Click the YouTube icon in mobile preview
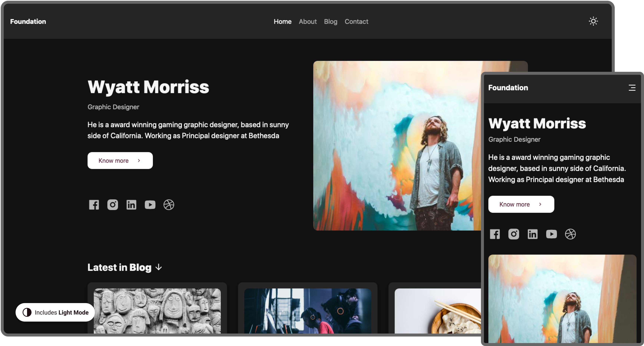 coord(551,234)
